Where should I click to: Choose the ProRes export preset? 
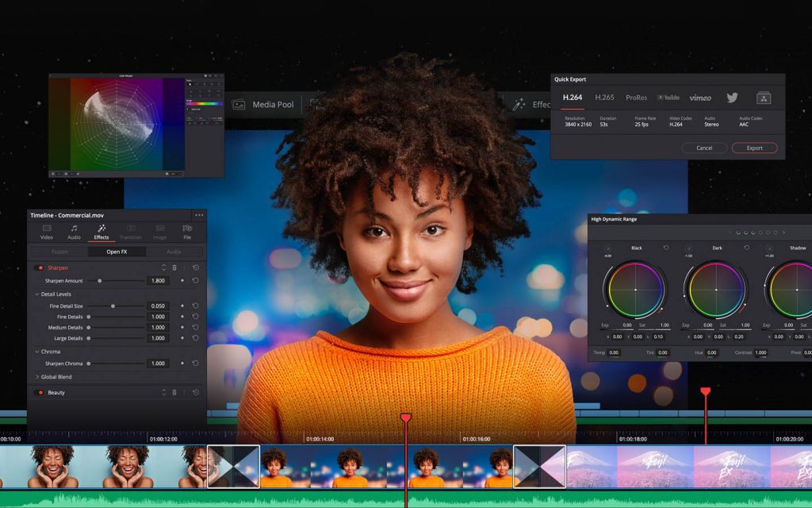tap(636, 98)
